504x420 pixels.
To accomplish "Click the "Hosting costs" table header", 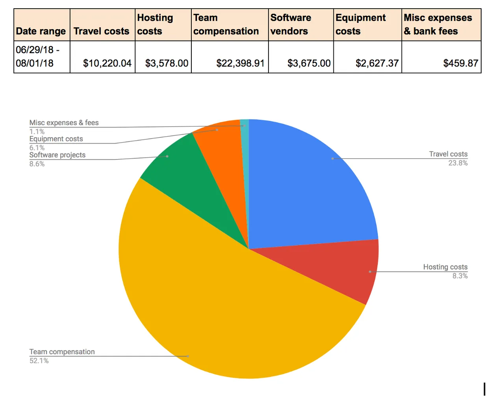I will pyautogui.click(x=163, y=25).
